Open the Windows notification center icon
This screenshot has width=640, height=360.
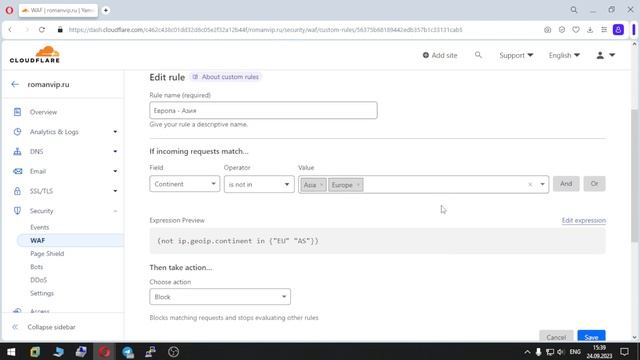(624, 351)
